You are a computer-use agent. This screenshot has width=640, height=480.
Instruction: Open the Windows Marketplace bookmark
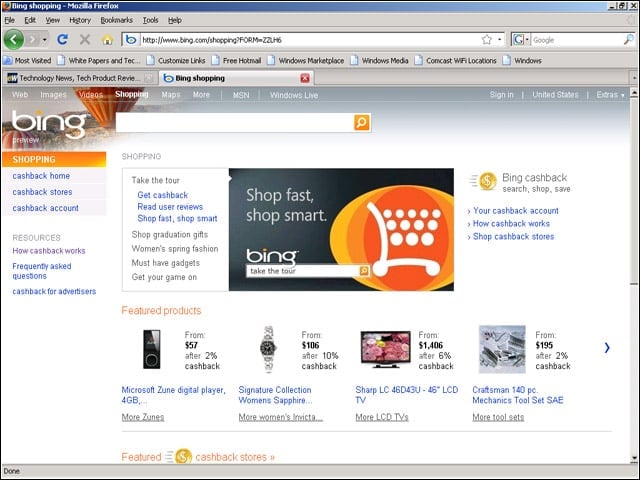(x=306, y=60)
